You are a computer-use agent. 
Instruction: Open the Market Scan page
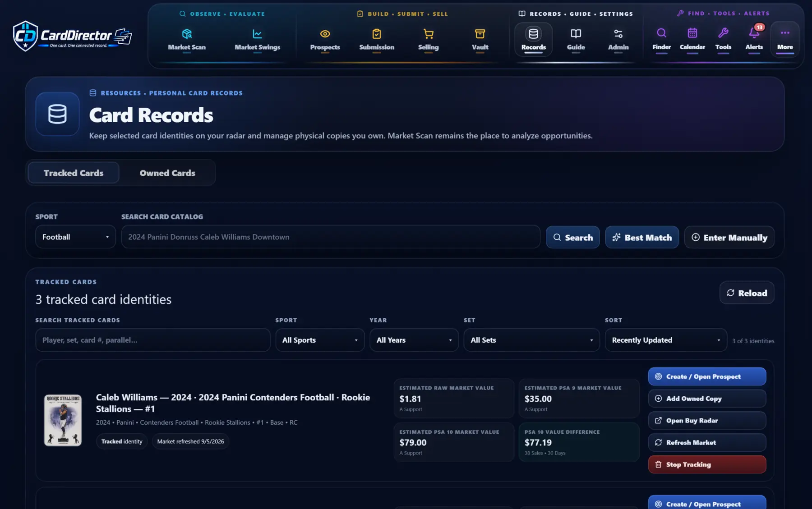(187, 40)
